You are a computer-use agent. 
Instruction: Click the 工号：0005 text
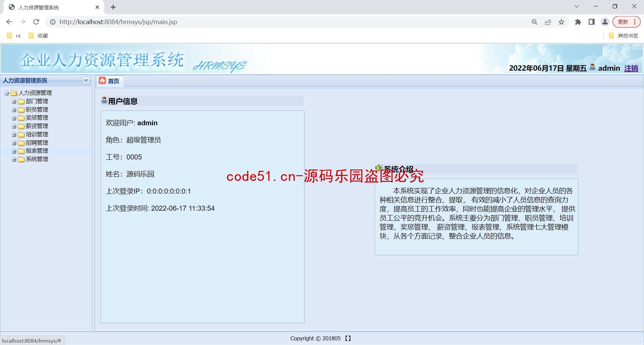click(x=124, y=157)
